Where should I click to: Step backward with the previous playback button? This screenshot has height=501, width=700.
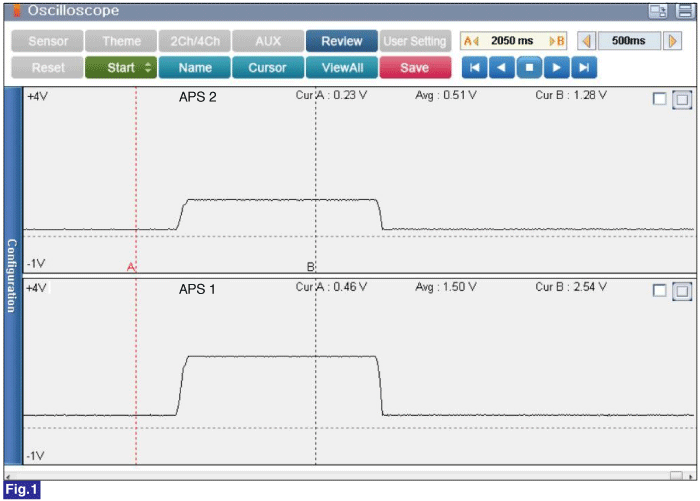(502, 68)
